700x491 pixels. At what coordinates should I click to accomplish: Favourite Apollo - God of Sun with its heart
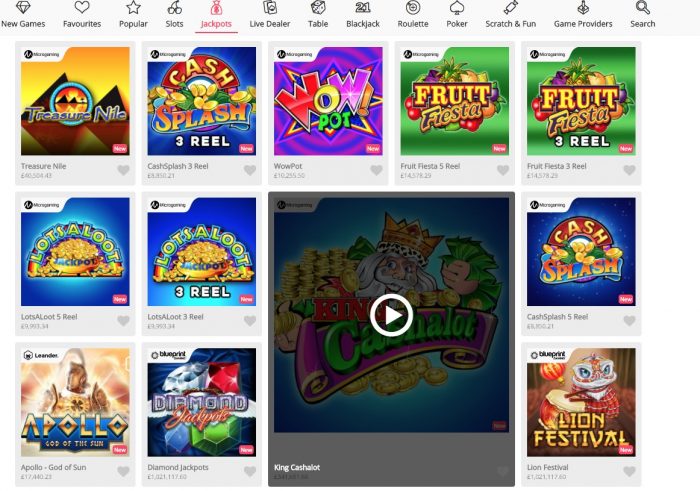coord(124,471)
